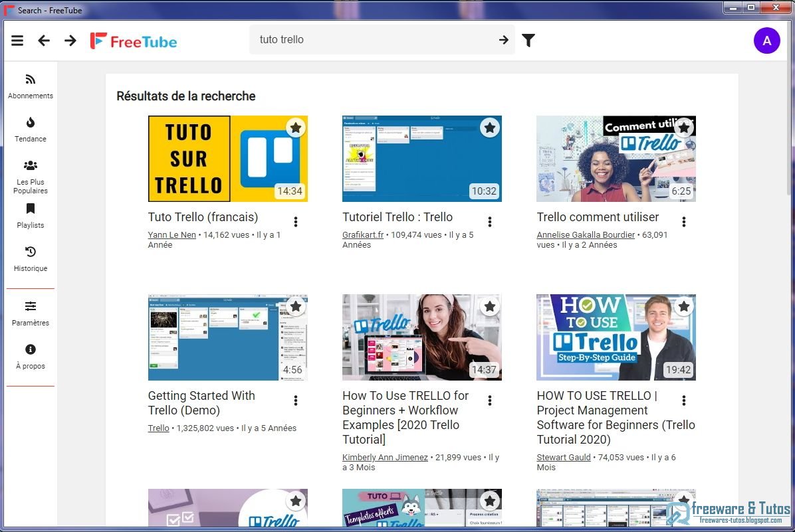Open the profile menu with avatar A
795x532 pixels.
[x=766, y=41]
